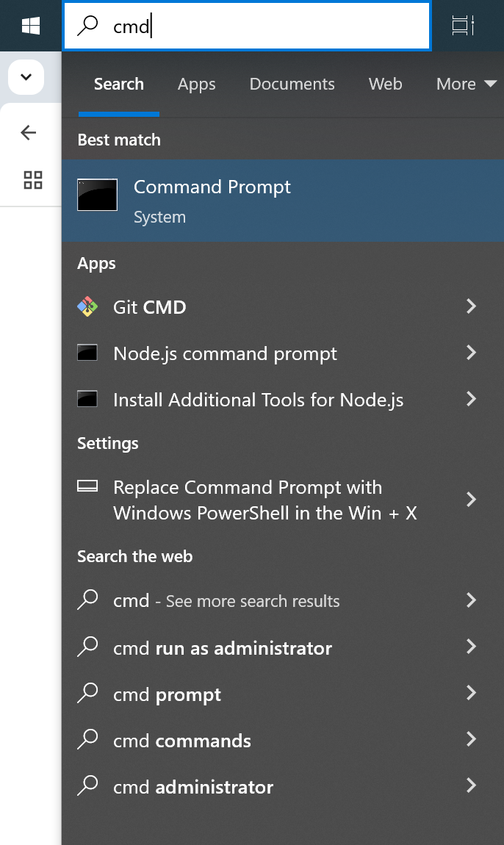Click the Windows Start button

pos(29,24)
